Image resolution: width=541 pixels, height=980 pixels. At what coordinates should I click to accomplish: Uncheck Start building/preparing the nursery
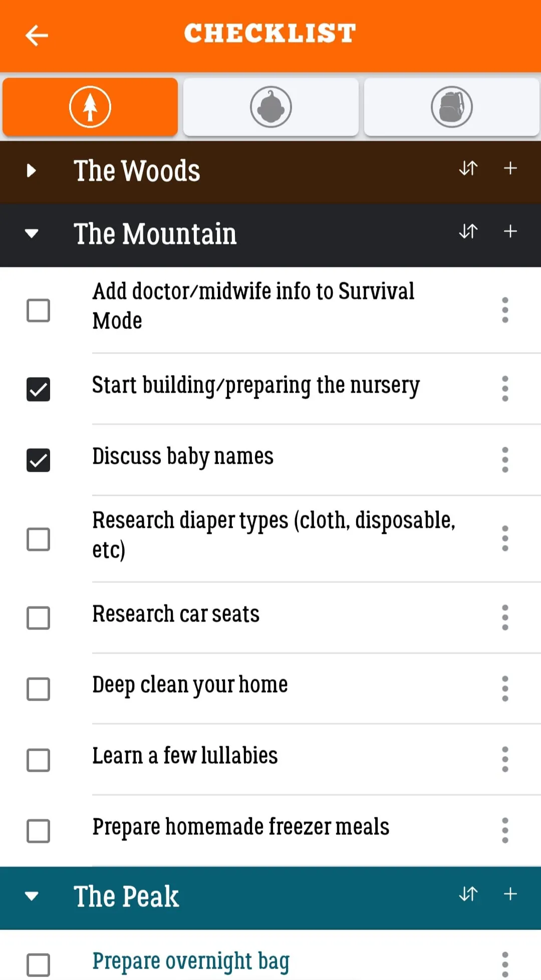[x=38, y=389]
